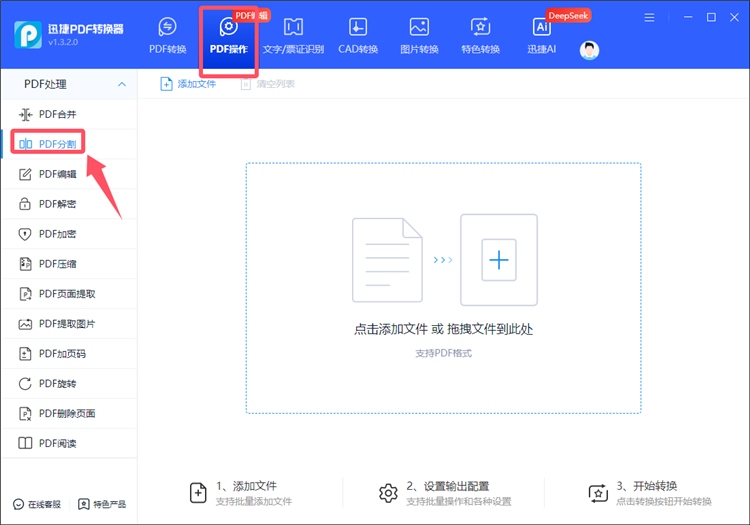Click the 添加文件 button
This screenshot has height=525, width=750.
click(188, 84)
